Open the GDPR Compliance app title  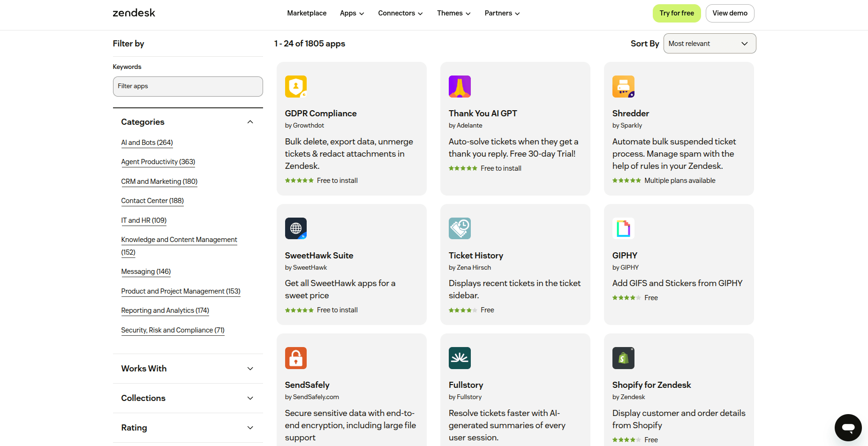321,113
